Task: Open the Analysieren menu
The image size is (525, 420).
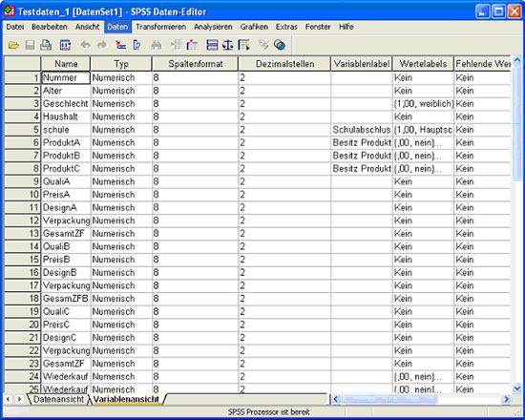Action: pos(213,27)
